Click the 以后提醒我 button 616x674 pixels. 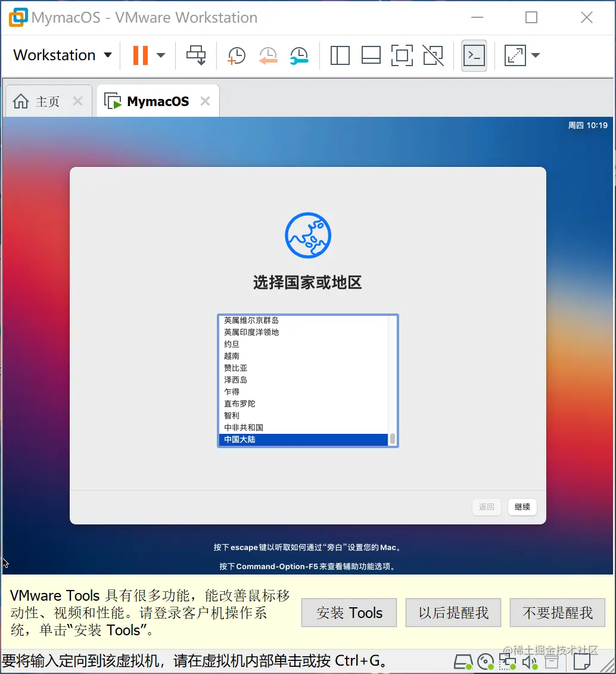(x=453, y=613)
